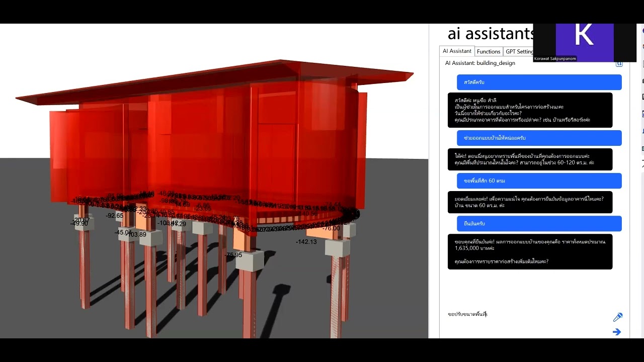This screenshot has height=362, width=644.
Task: Click the 103.89 value label in viewport
Action: 136,234
